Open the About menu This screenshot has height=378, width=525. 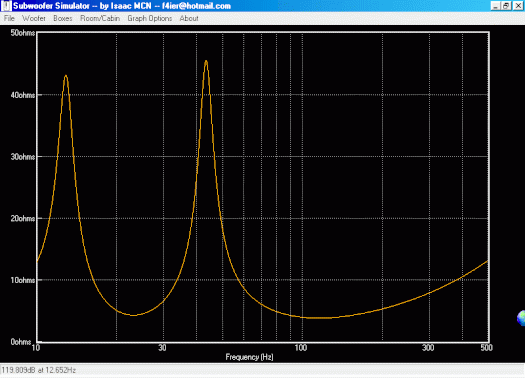point(189,18)
